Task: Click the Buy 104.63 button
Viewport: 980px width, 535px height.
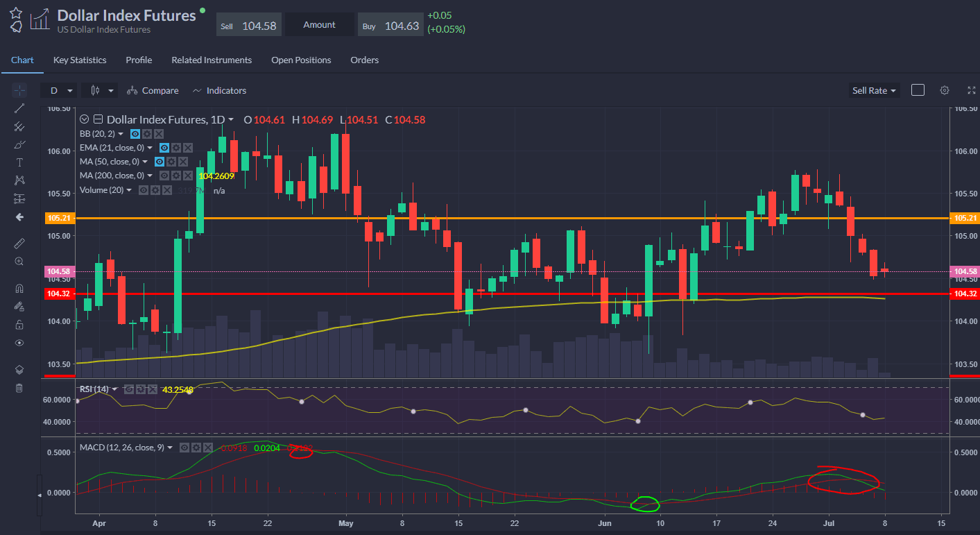Action: [390, 26]
